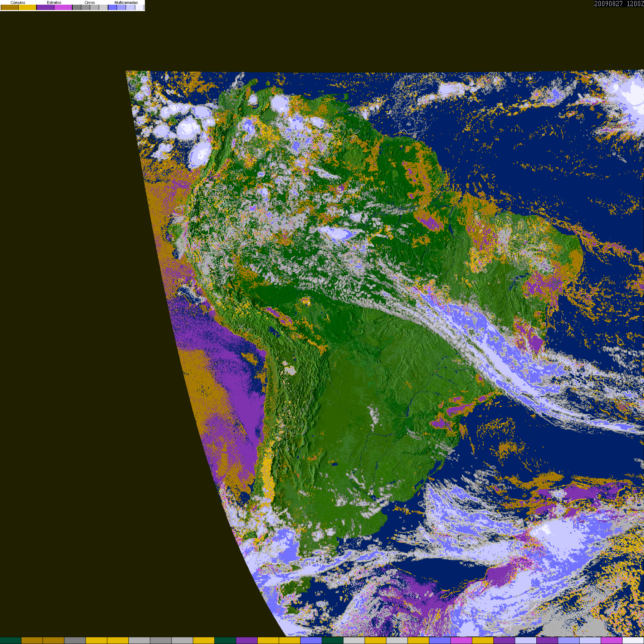Pick the dark purple Estratos legend swatch
644x644 pixels.
(45, 7)
